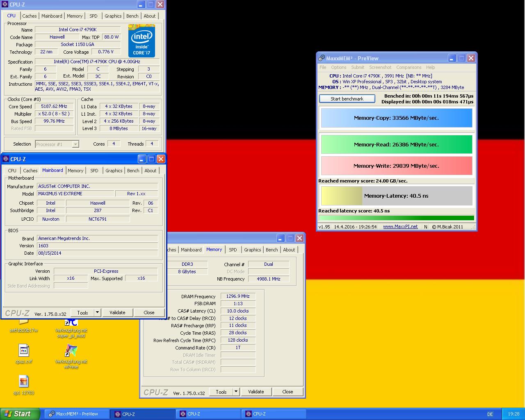525x420 pixels.
Task: Open the Comparisons menu in MaxxMEM²
Action: tap(409, 67)
